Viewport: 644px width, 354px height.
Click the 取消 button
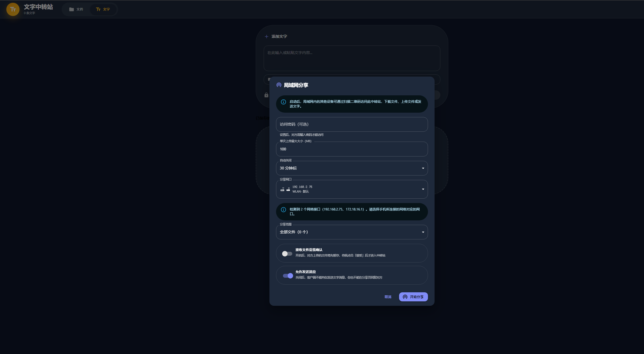(388, 297)
